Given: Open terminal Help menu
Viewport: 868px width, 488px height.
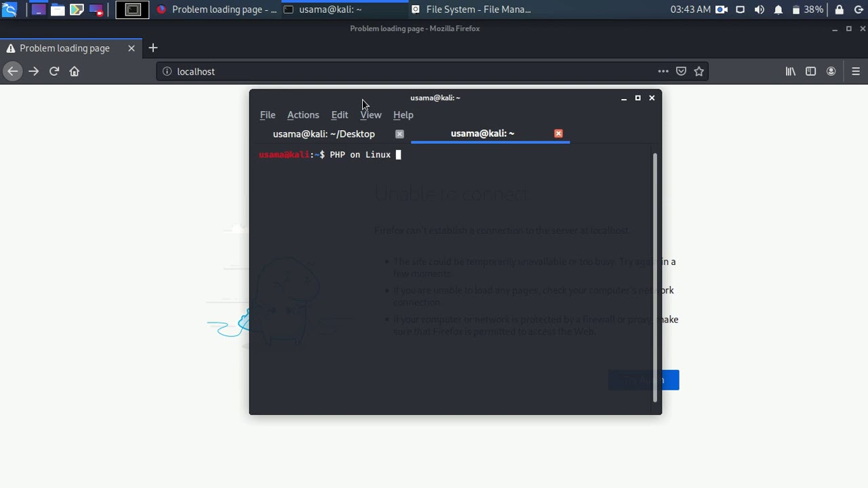Looking at the screenshot, I should [403, 115].
